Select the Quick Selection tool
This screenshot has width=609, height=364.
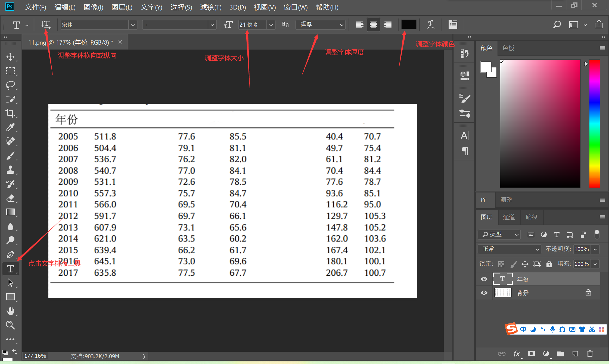click(10, 99)
